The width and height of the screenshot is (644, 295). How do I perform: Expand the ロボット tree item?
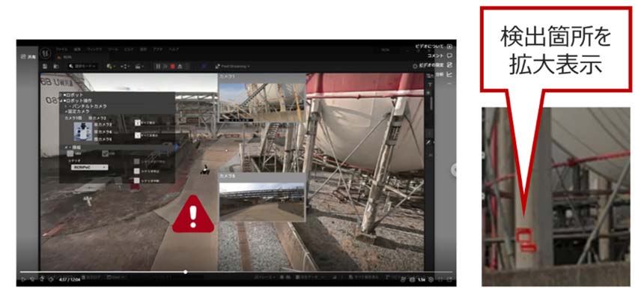[61, 95]
